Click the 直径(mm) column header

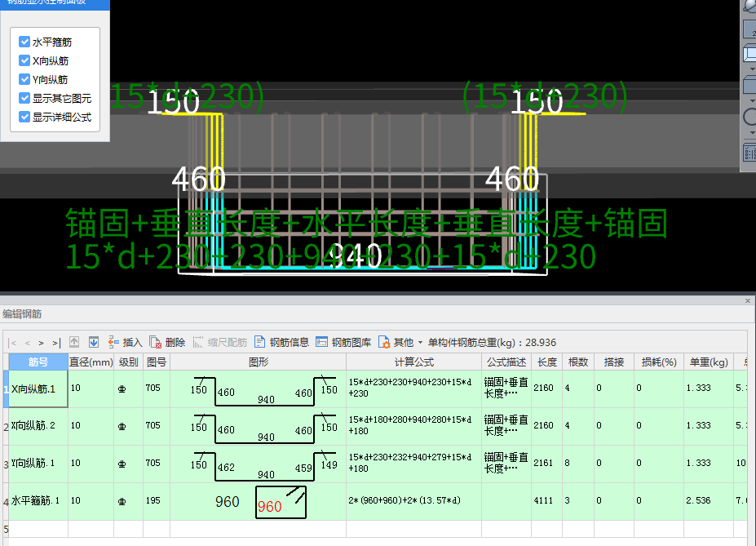coord(91,362)
